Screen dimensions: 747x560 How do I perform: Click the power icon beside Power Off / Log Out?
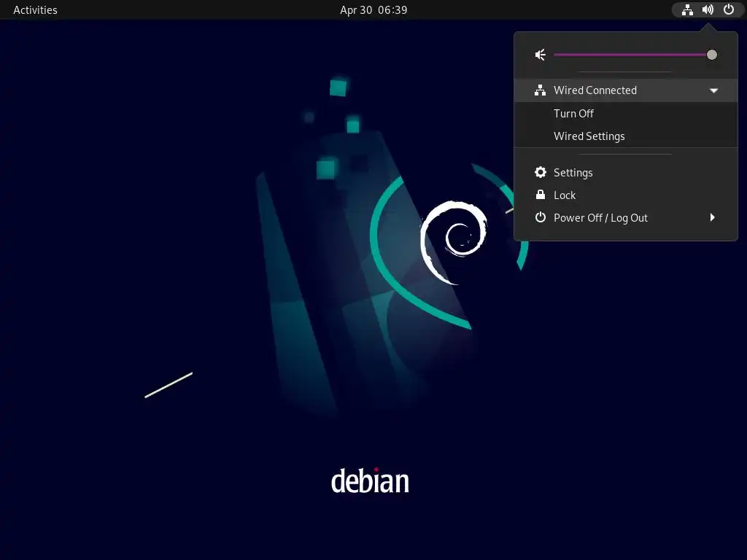coord(541,217)
